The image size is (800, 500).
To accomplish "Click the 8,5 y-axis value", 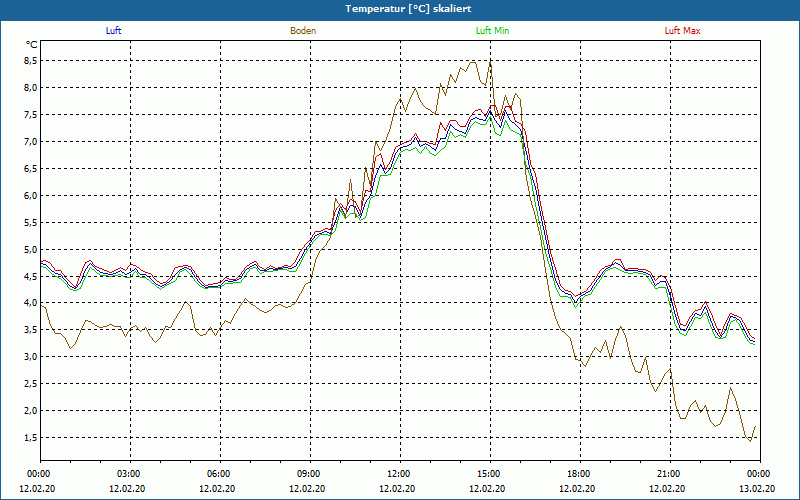I will [x=31, y=61].
